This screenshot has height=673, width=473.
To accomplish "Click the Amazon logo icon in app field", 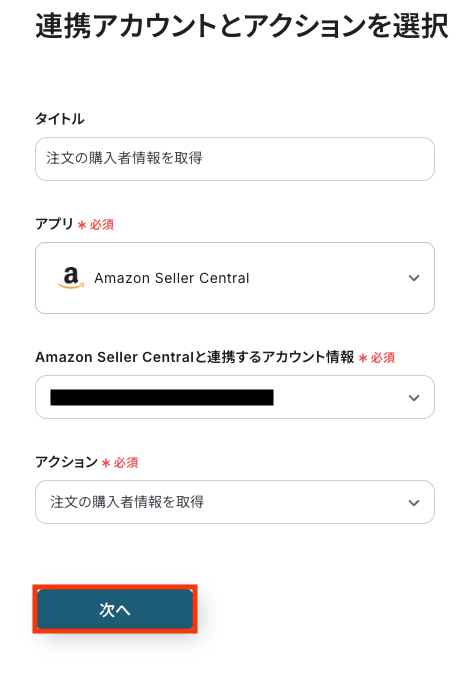I will [71, 277].
